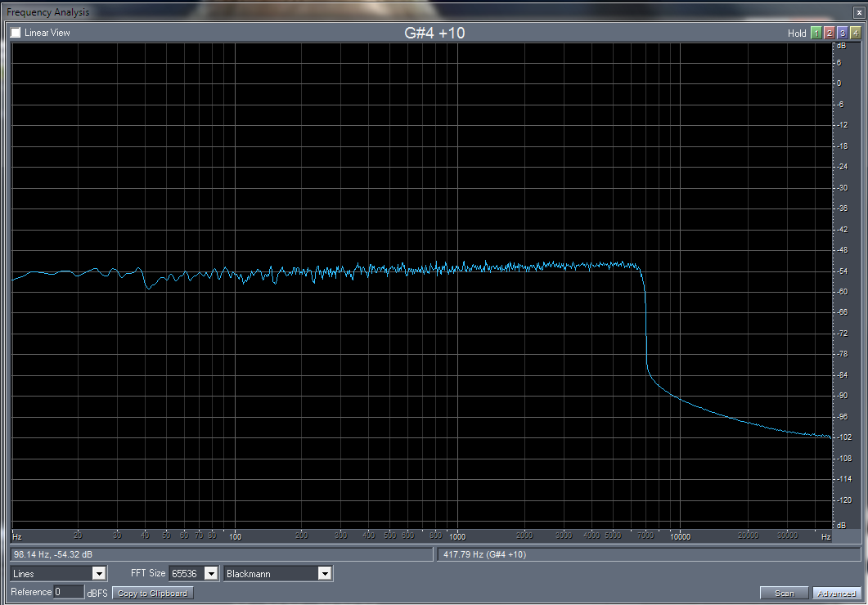Image resolution: width=868 pixels, height=605 pixels.
Task: Close the Frequency Analysis window
Action: coord(859,12)
